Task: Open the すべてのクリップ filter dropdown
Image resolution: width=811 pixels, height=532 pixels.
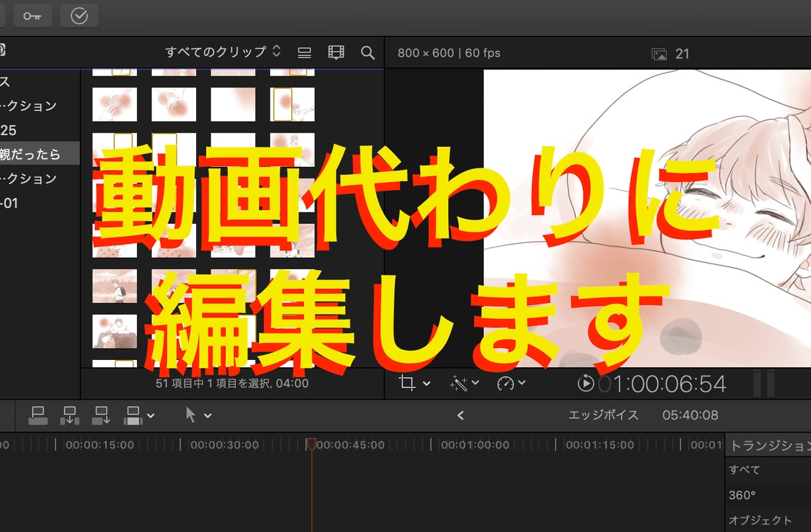Action: 223,52
